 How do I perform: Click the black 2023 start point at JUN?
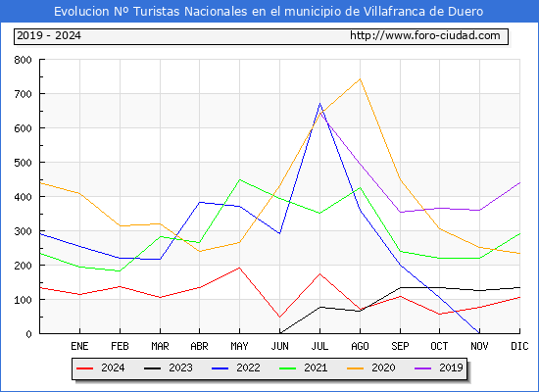(x=280, y=333)
